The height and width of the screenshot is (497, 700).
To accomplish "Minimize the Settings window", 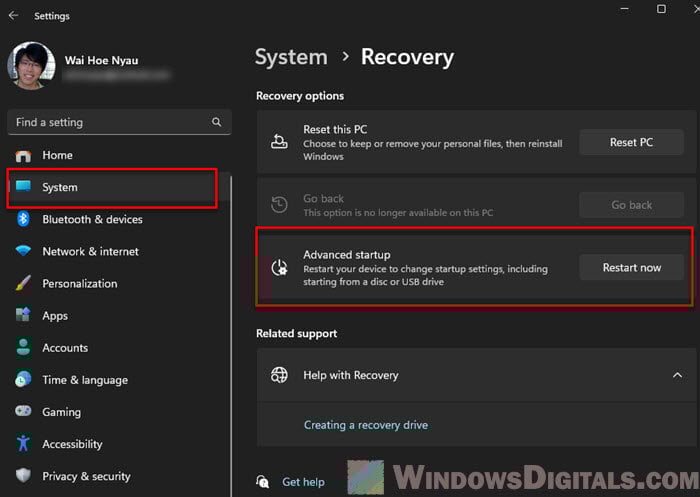I will [x=625, y=9].
